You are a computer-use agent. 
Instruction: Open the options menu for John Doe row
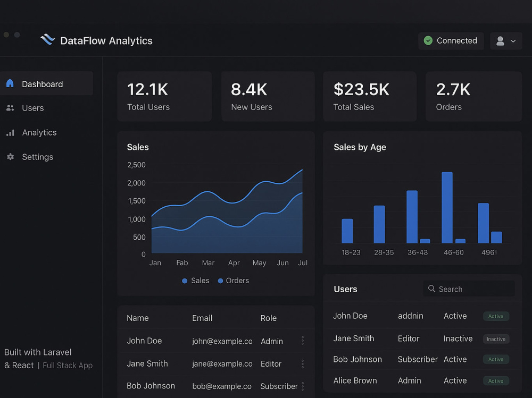[x=302, y=341]
